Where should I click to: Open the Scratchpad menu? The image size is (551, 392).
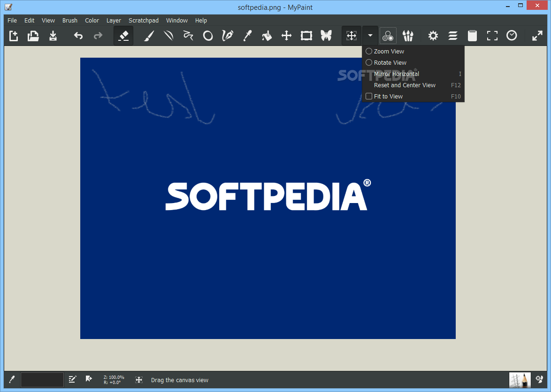pyautogui.click(x=144, y=20)
